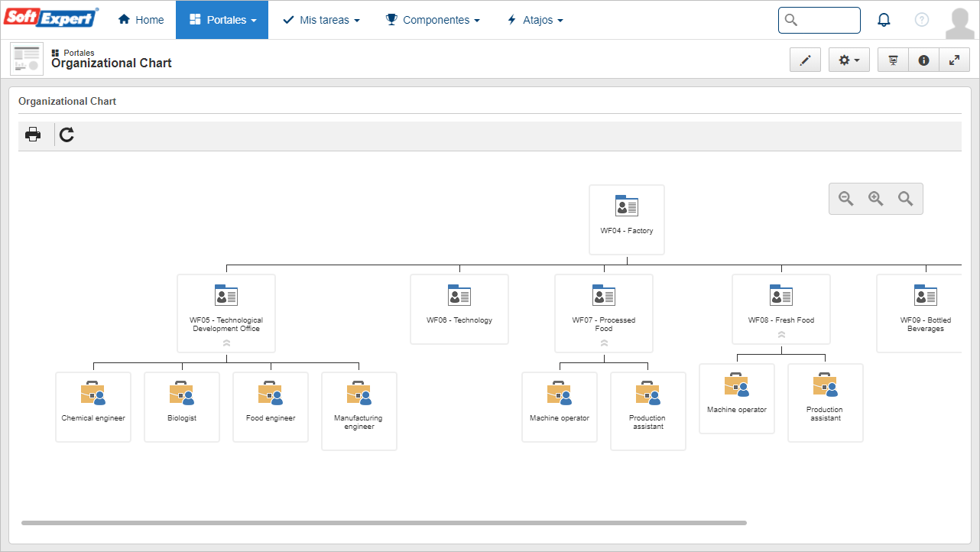Open the Atajos dropdown menu

[535, 20]
